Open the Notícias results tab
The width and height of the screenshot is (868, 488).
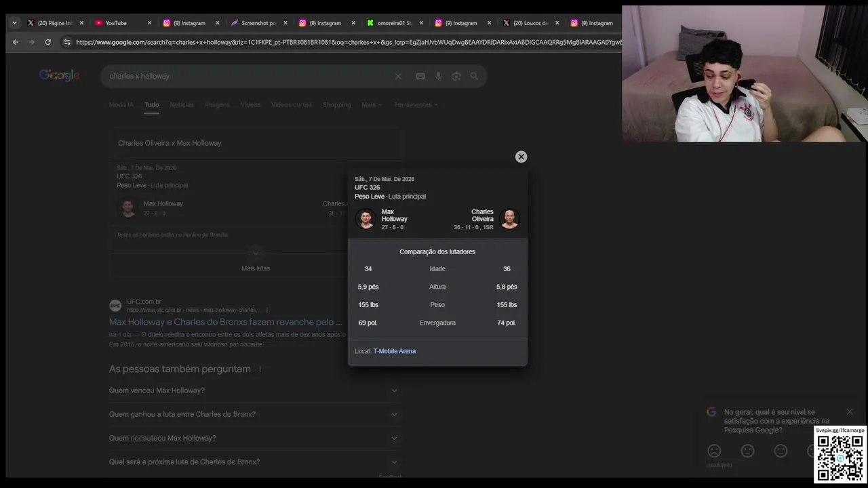coord(182,105)
